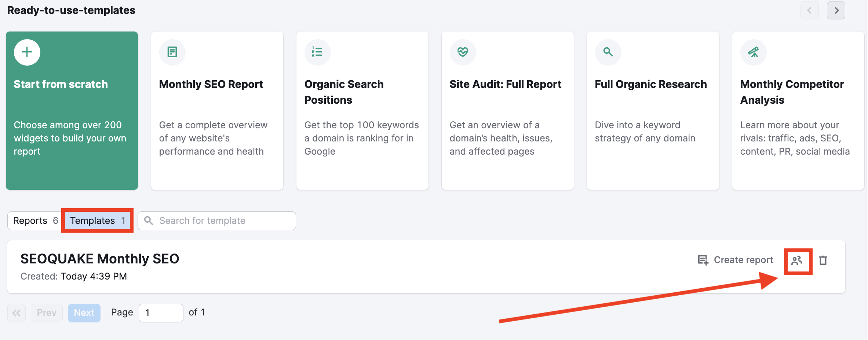
Task: Click 'Get an overview of a domain's health' text
Action: (x=501, y=138)
